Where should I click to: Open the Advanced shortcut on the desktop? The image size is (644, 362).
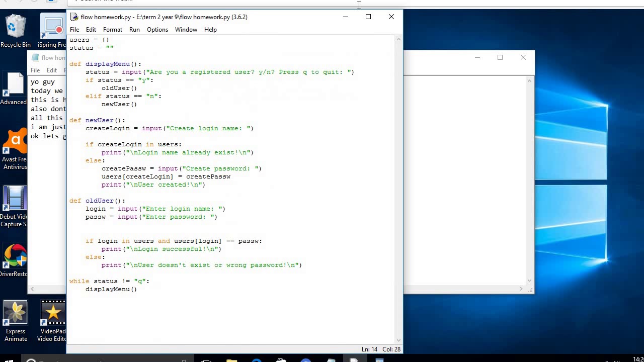14,89
